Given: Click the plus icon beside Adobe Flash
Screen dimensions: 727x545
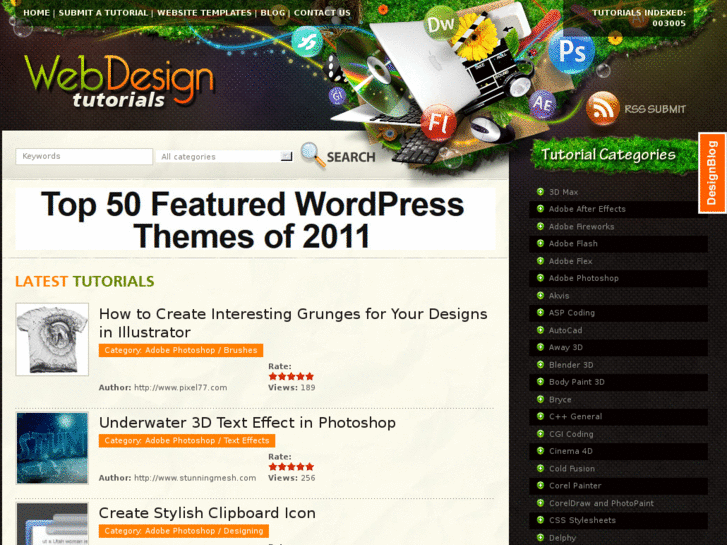Looking at the screenshot, I should click(x=540, y=244).
